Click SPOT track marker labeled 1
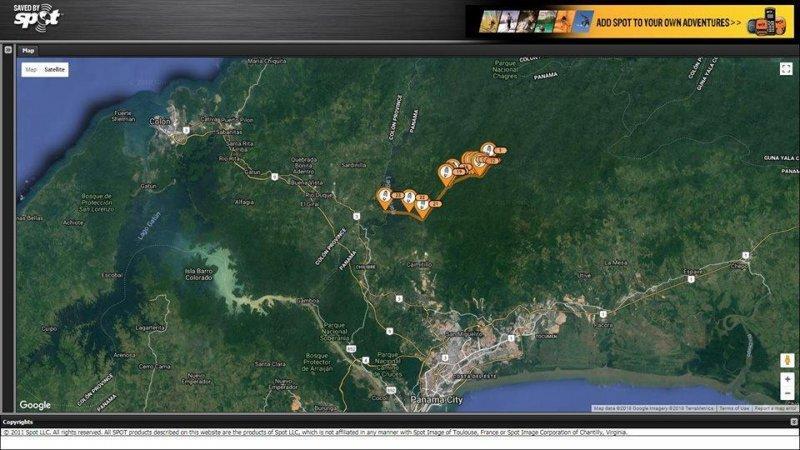The height and width of the screenshot is (450, 800). pos(487,149)
